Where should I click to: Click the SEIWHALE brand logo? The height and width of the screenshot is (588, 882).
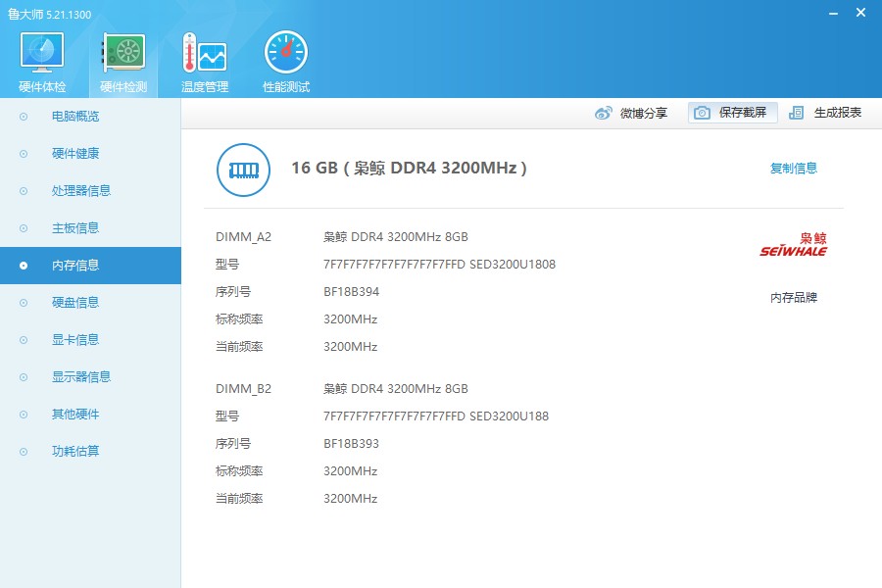point(794,245)
